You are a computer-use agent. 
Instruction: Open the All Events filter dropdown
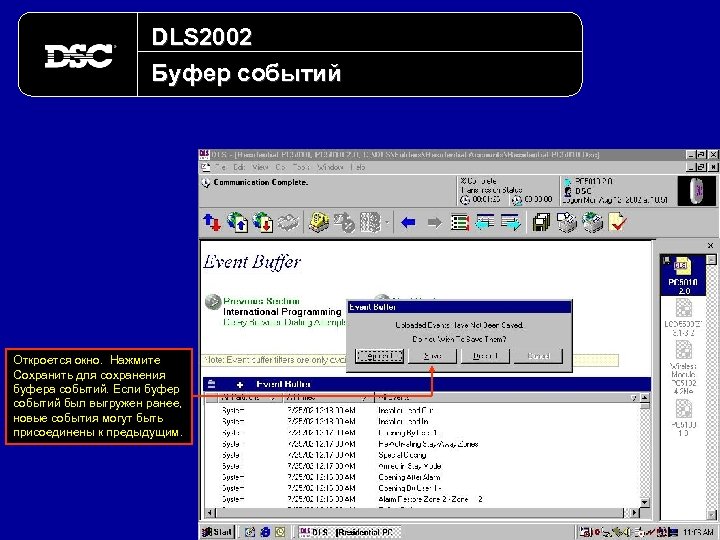(634, 398)
